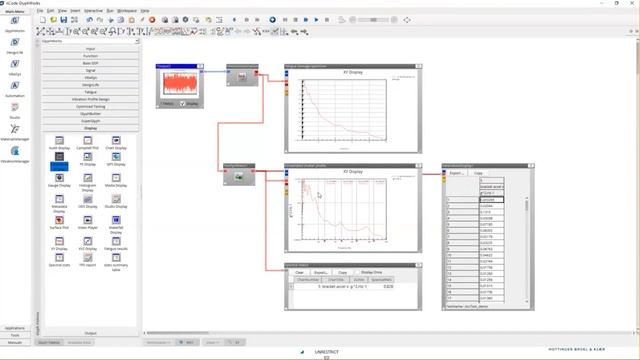Image resolution: width=640 pixels, height=360 pixels.
Task: Select the Waterfall Display glyph in the palette
Action: 116,224
